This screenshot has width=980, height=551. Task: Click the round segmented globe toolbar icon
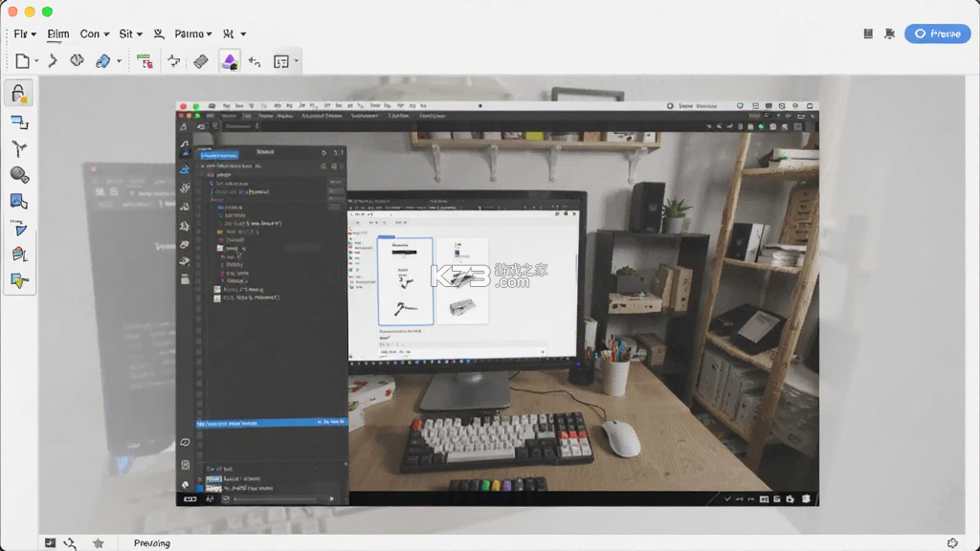77,60
